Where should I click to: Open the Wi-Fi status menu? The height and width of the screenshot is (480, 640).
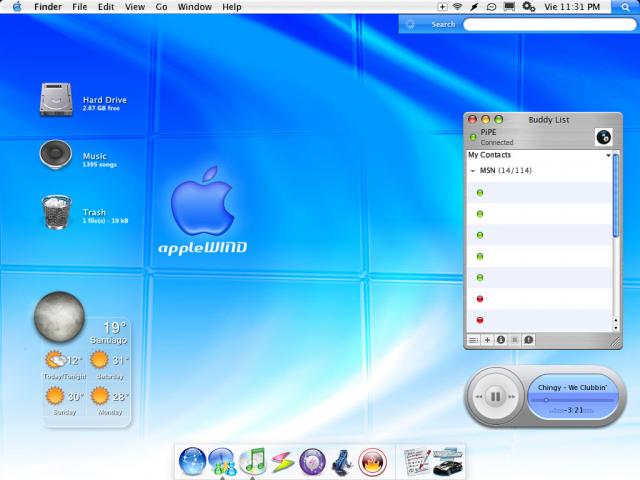tap(458, 7)
